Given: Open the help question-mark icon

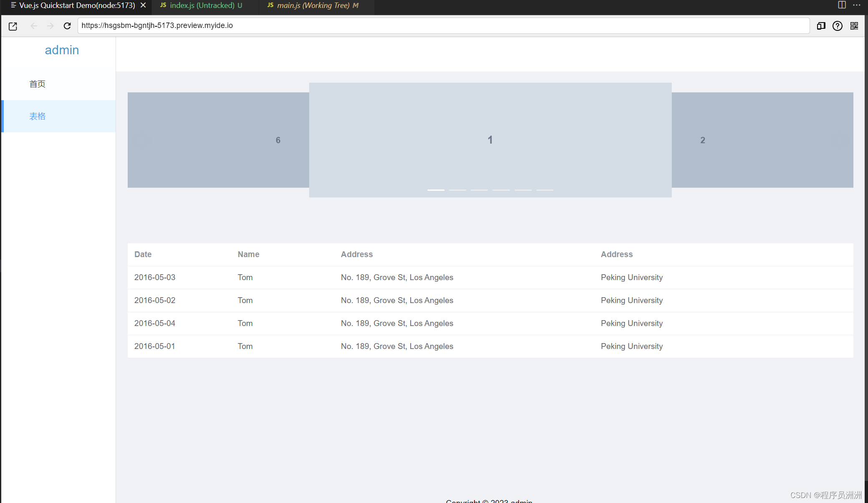Looking at the screenshot, I should click(x=837, y=26).
